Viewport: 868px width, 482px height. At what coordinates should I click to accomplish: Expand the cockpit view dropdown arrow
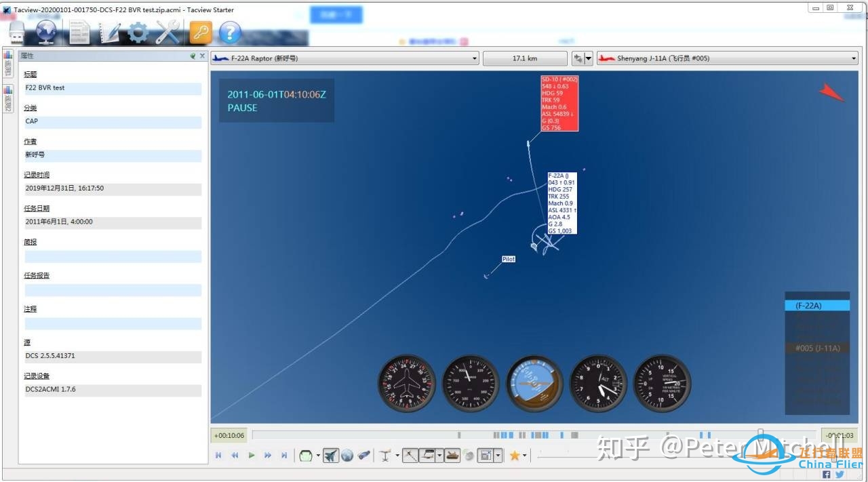318,456
